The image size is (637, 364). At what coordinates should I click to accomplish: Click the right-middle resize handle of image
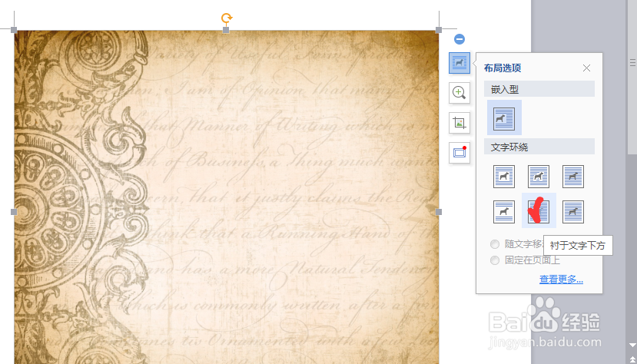tap(438, 212)
